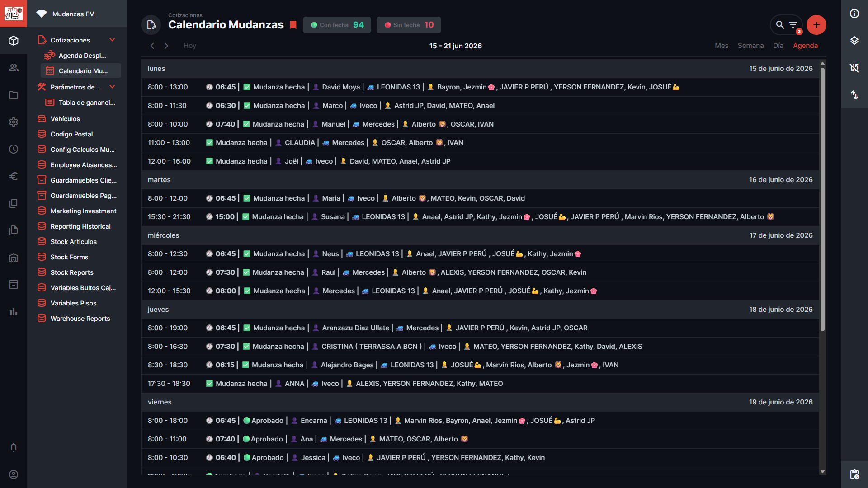This screenshot has width=868, height=488.
Task: Click the Hoy button
Action: pos(190,46)
